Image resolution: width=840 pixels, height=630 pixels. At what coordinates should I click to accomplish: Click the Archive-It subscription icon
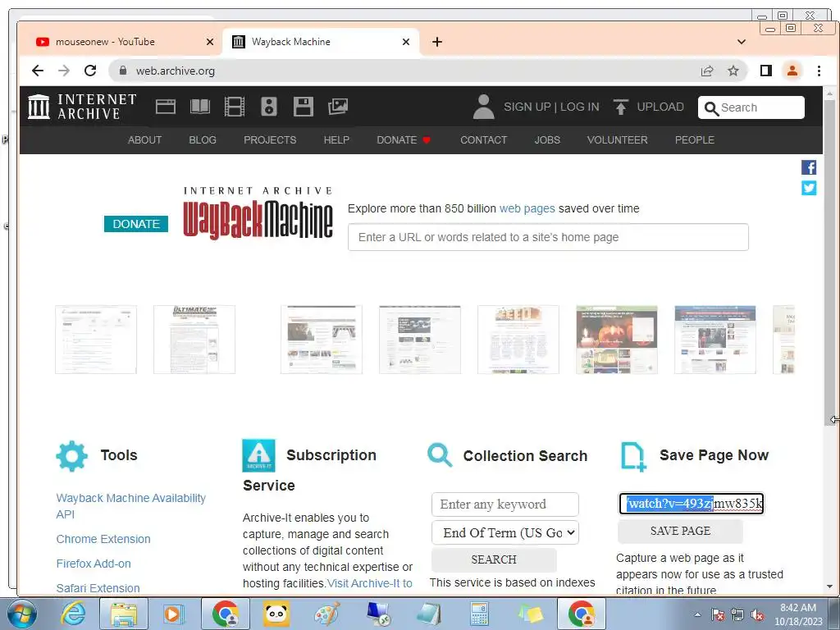click(x=258, y=455)
